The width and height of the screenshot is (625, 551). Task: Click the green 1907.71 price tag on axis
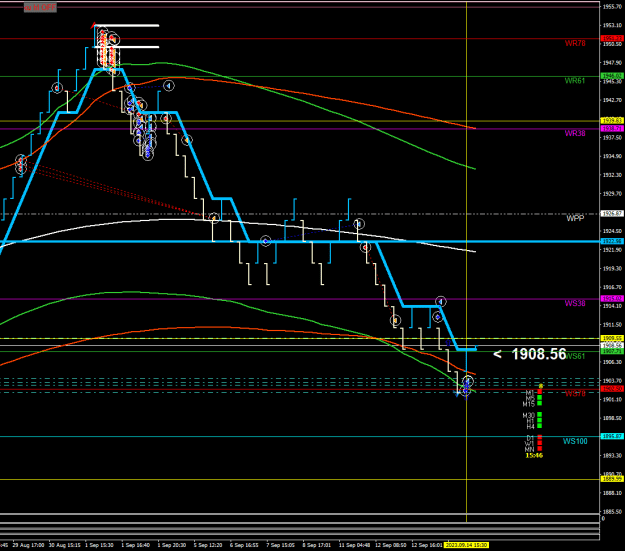click(x=612, y=351)
